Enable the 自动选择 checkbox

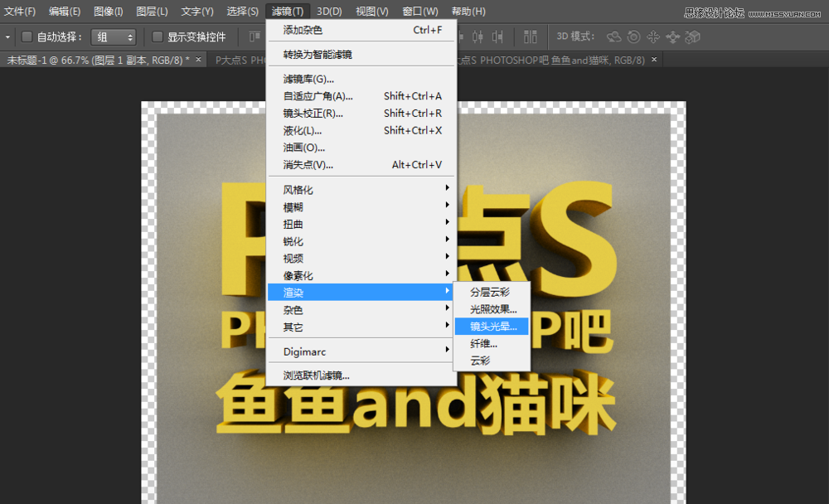pos(25,36)
